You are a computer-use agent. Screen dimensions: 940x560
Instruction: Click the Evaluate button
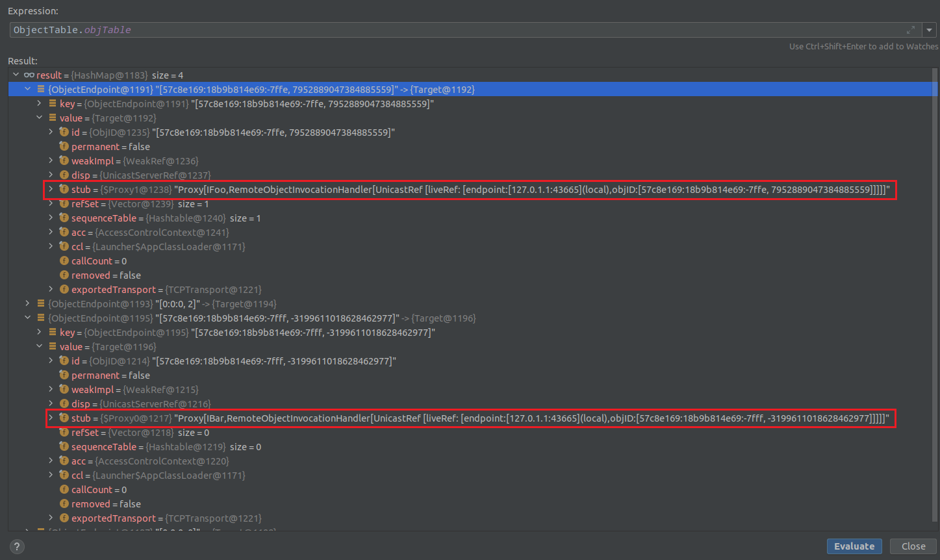click(x=854, y=546)
